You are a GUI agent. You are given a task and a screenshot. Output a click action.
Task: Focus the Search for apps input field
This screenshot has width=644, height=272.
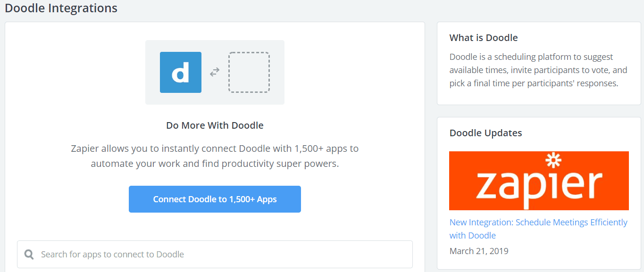coord(215,255)
